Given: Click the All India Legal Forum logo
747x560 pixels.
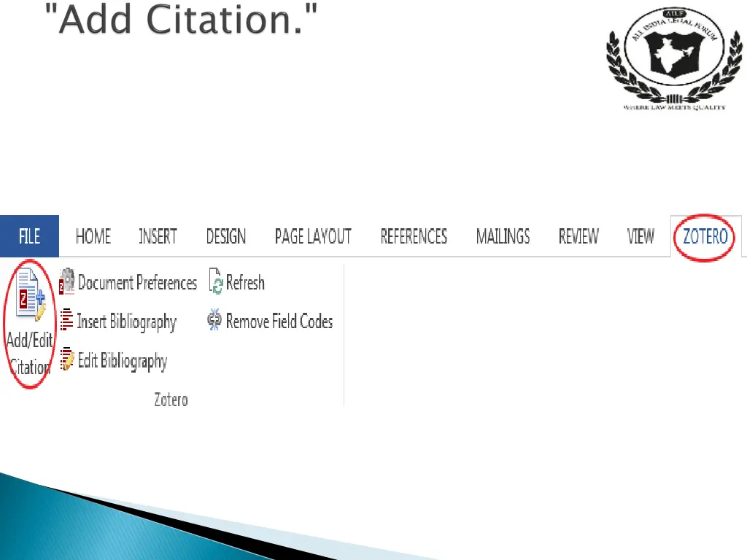Looking at the screenshot, I should pos(674,58).
